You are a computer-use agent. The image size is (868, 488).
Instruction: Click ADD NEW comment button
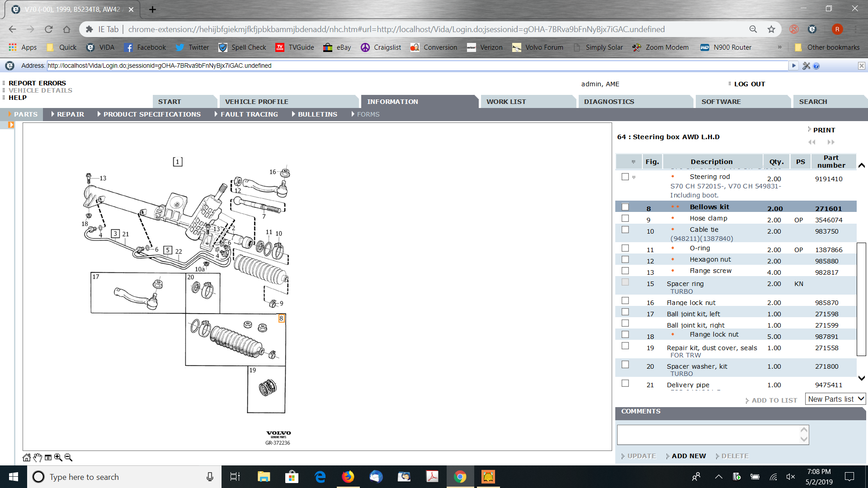[688, 456]
